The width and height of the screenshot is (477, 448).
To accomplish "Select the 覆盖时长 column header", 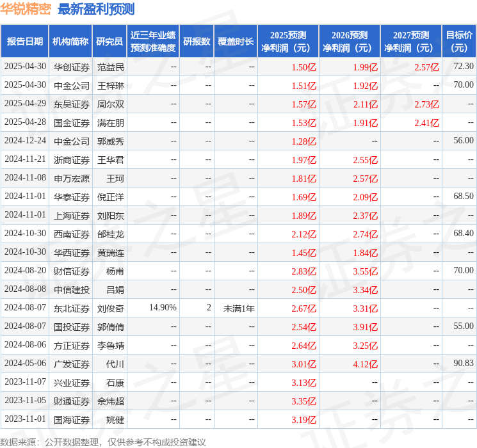I will point(236,42).
